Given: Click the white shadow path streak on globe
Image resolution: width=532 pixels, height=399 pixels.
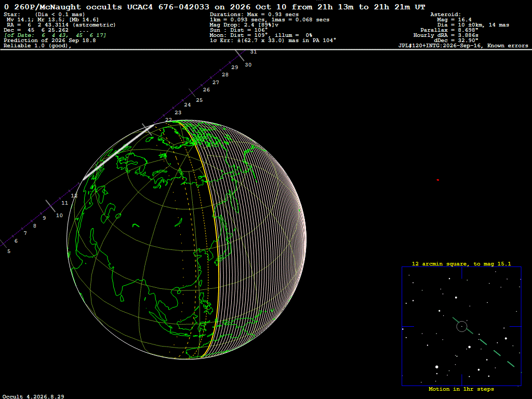Looking at the screenshot, I should [x=117, y=153].
